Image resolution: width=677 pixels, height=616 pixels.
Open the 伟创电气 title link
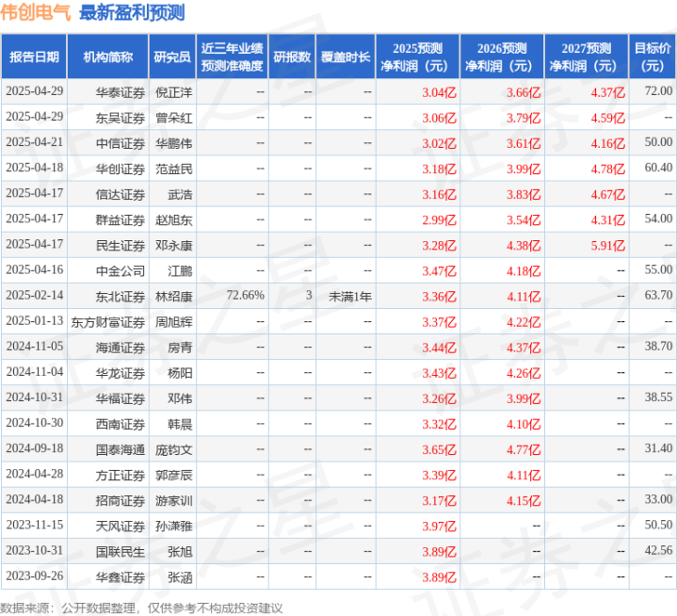[36, 12]
